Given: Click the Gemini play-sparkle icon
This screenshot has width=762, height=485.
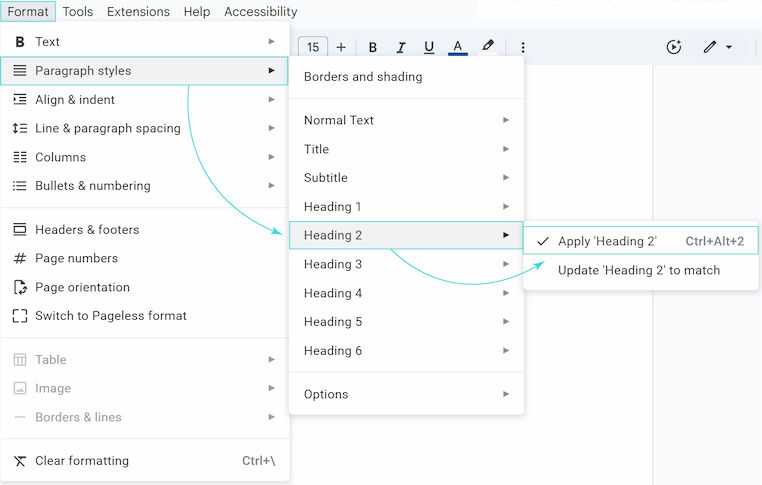Looking at the screenshot, I should 674,47.
